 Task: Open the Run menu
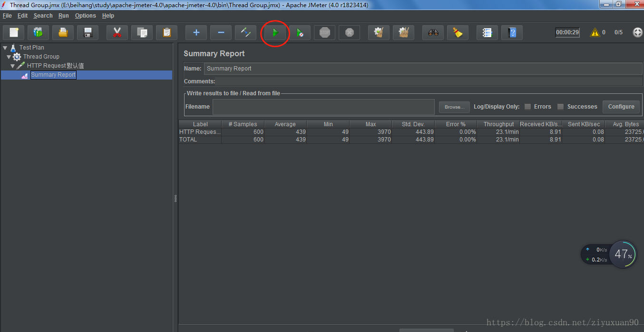tap(64, 16)
